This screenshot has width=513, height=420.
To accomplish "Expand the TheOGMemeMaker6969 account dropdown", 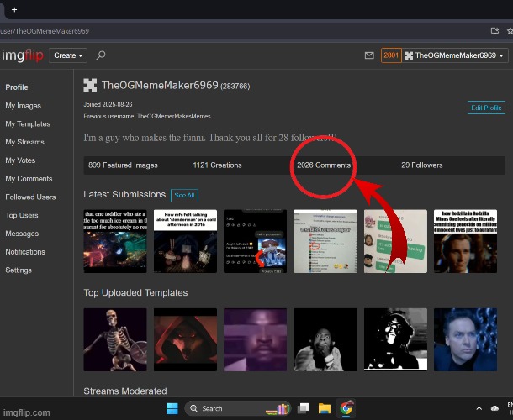I will [455, 55].
